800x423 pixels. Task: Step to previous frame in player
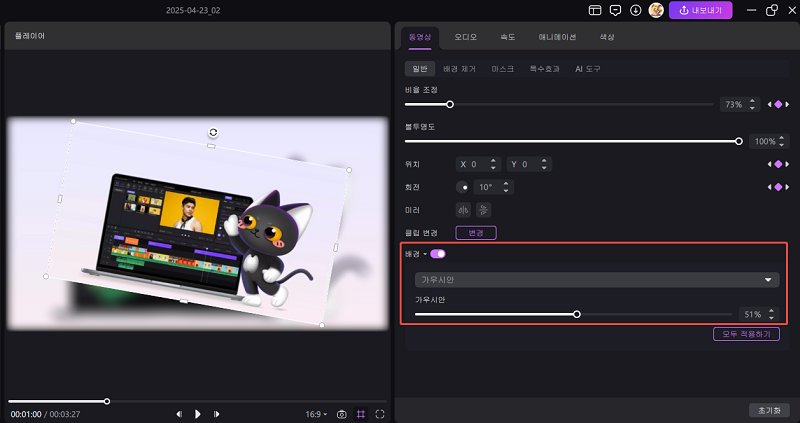tap(179, 414)
